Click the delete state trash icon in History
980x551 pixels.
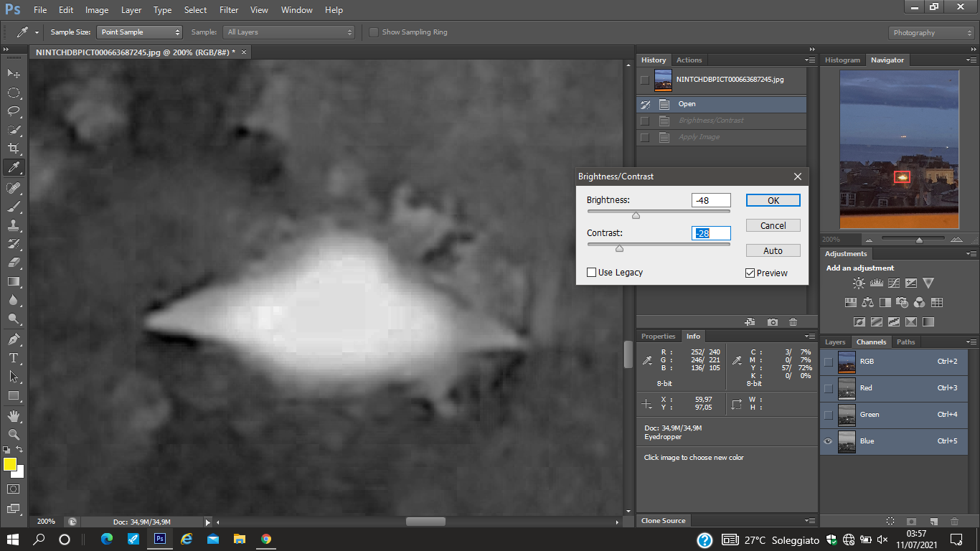coord(793,323)
